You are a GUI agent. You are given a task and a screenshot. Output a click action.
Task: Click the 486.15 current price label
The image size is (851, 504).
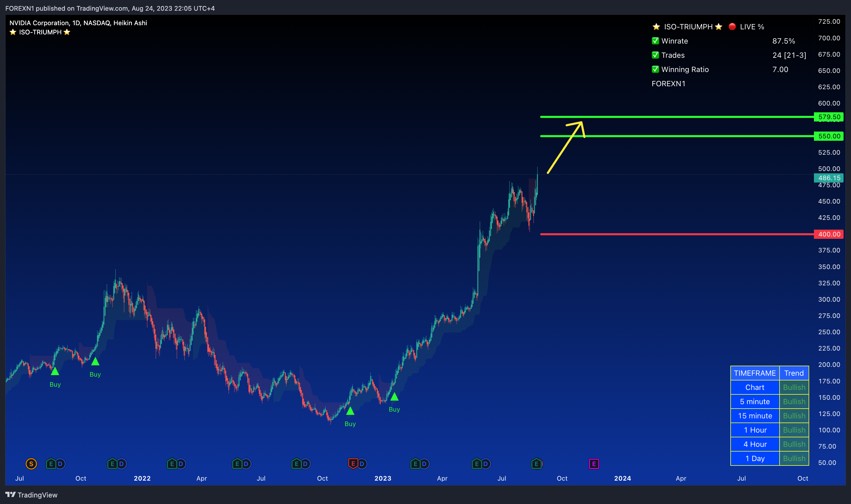click(x=828, y=178)
